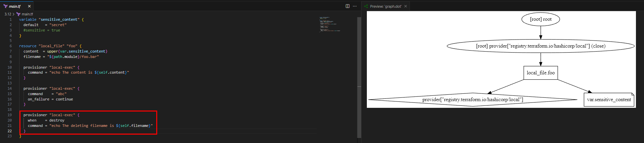Click the #sensitive = true comment
The image size is (644, 143).
(42, 30)
